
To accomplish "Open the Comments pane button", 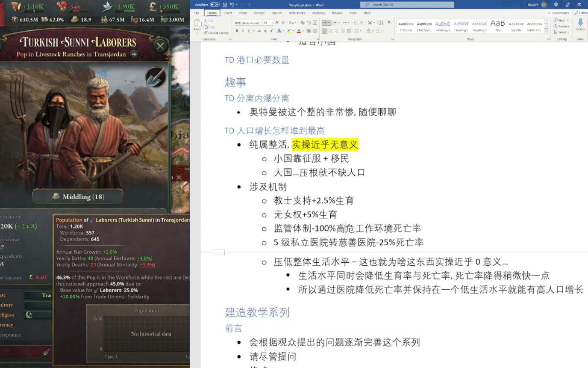I will [x=558, y=13].
